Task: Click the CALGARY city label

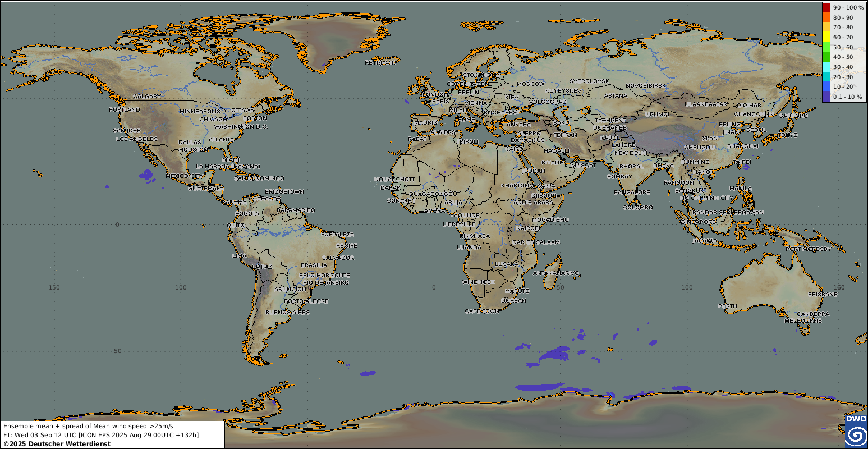Action: 147,96
